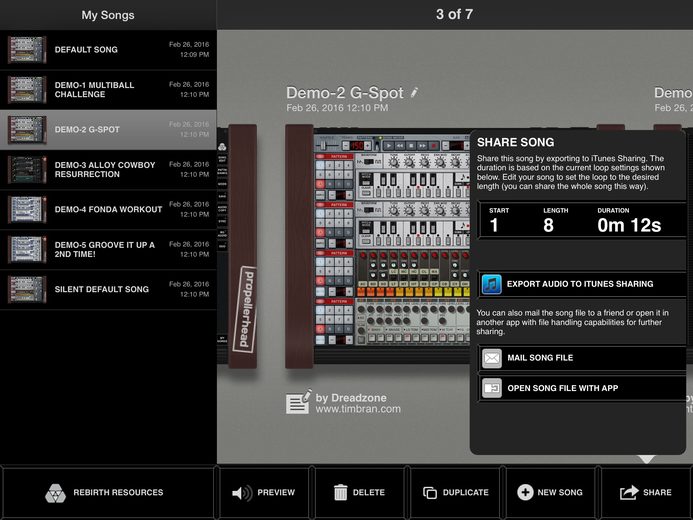Click the Duration value 0m 12s
Viewport: 693px width, 520px height.
coord(629,225)
